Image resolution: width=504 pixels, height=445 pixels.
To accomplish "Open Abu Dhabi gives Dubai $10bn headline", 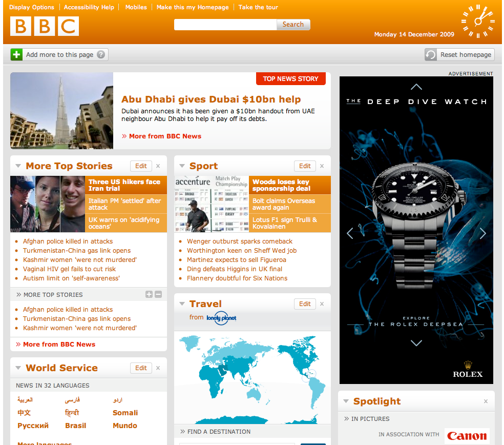I will coord(211,99).
